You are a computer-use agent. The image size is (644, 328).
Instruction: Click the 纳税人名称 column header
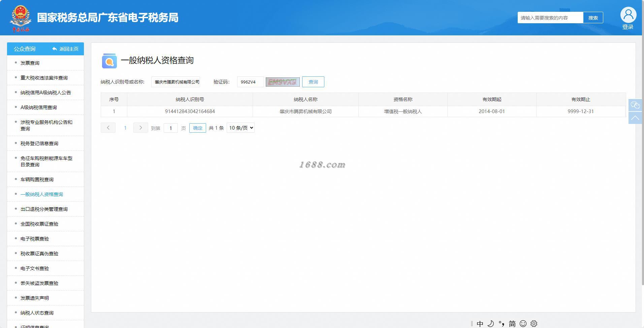coord(305,99)
